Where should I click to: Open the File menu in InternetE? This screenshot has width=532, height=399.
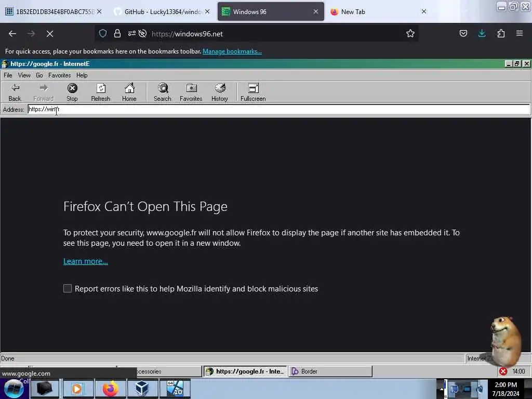(8, 75)
